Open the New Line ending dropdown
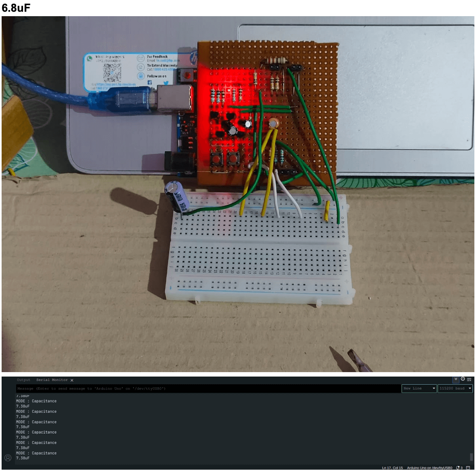Viewport: 476px width, 470px height. coord(419,388)
